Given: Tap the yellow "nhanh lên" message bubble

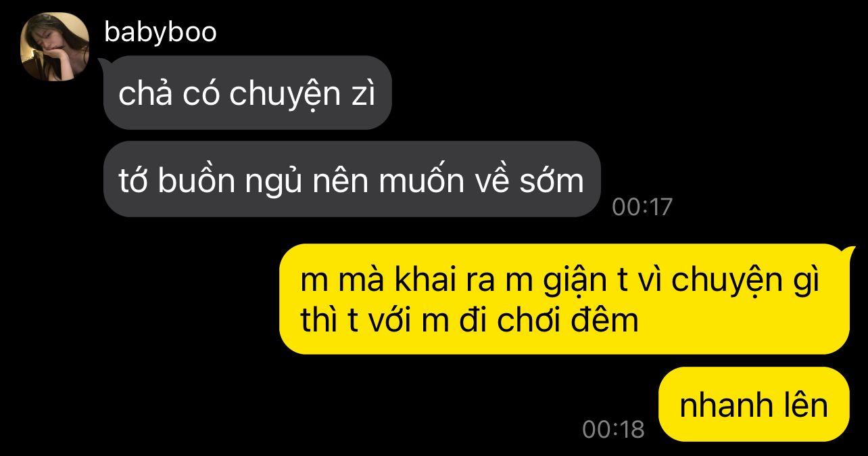Looking at the screenshot, I should (x=754, y=405).
